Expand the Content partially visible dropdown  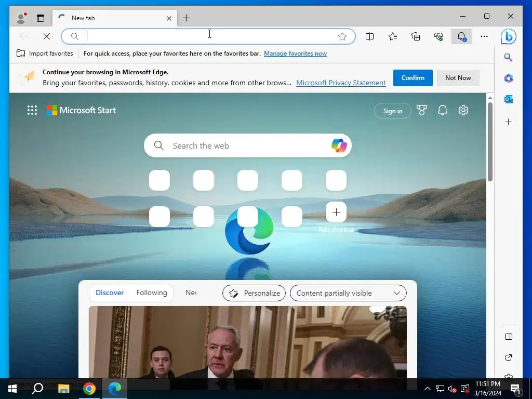click(x=348, y=293)
